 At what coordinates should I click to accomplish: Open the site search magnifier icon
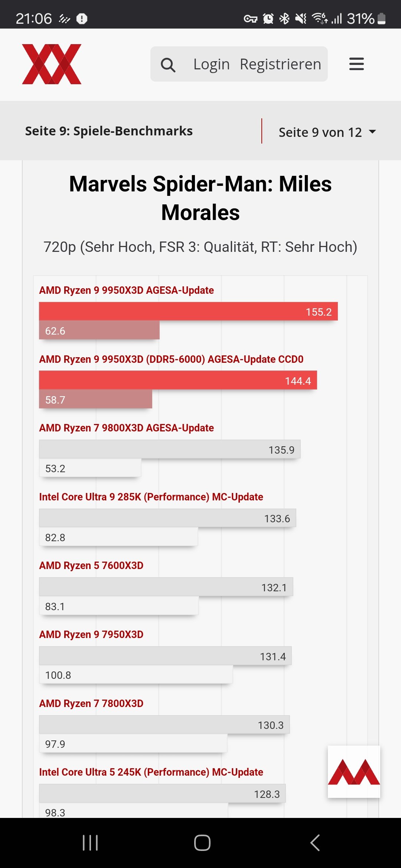click(168, 65)
